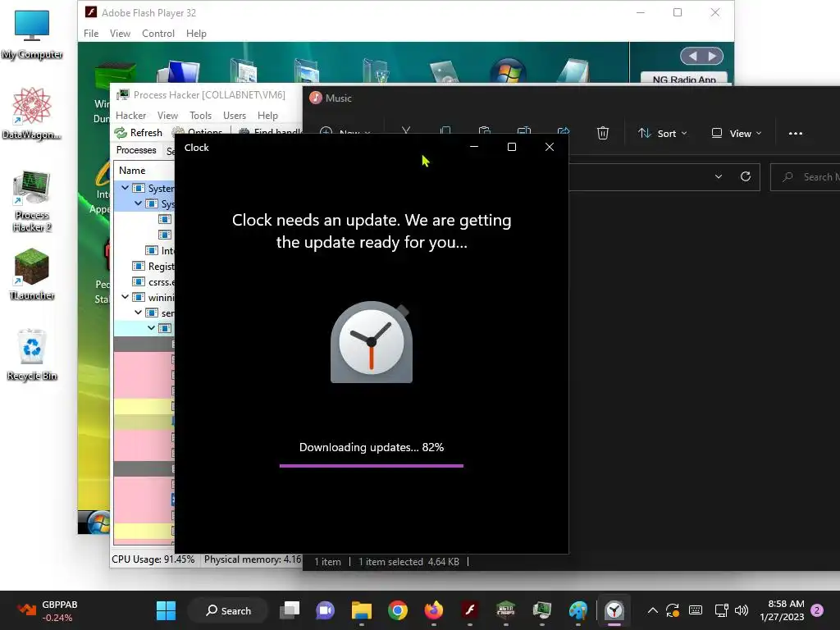Open Process Hacker's Help menu
Image resolution: width=840 pixels, height=630 pixels.
[x=267, y=115]
